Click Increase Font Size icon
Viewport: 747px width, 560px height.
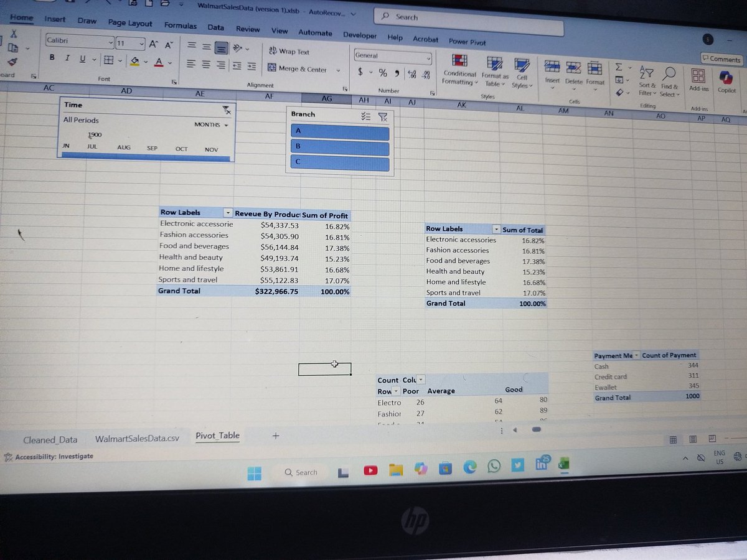pos(154,44)
